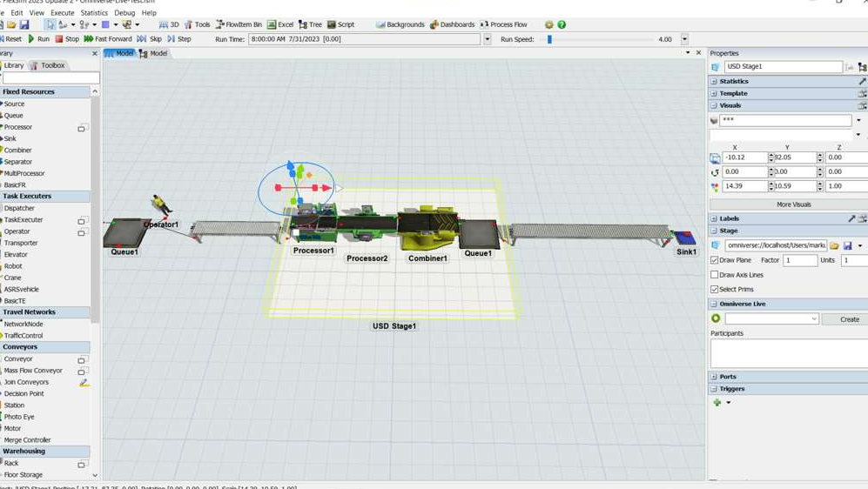Screen dimensions: 868x489
Task: Open the 3D view toolbar button
Action: coord(169,24)
